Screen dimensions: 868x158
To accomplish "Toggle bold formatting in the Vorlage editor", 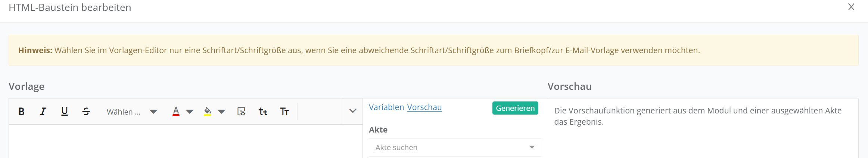I will 21,112.
